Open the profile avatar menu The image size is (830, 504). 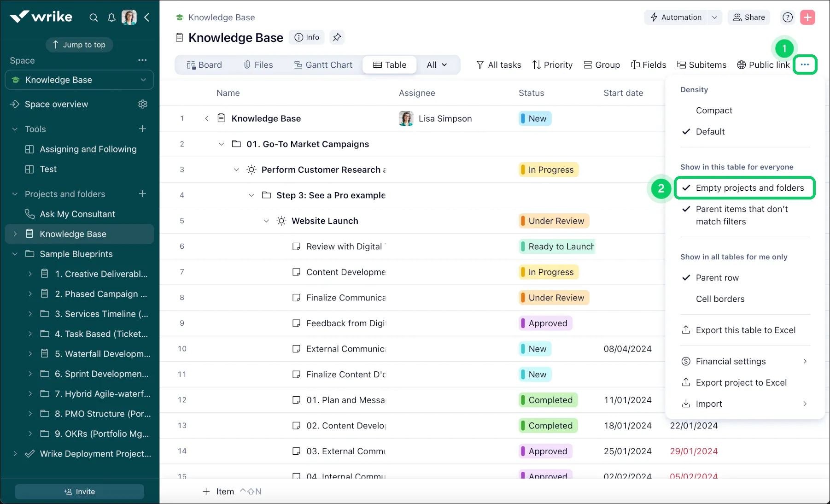coord(129,17)
